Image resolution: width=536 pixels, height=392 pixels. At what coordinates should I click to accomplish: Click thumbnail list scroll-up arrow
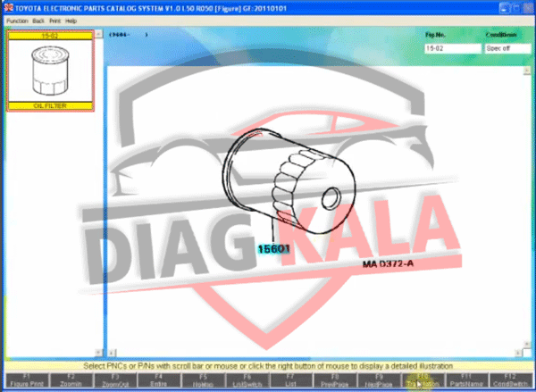(98, 34)
